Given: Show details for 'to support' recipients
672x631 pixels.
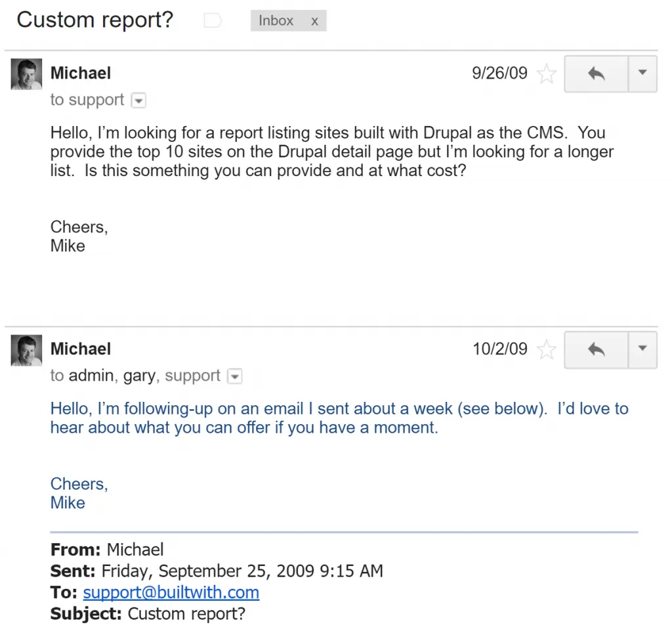Looking at the screenshot, I should click(138, 100).
